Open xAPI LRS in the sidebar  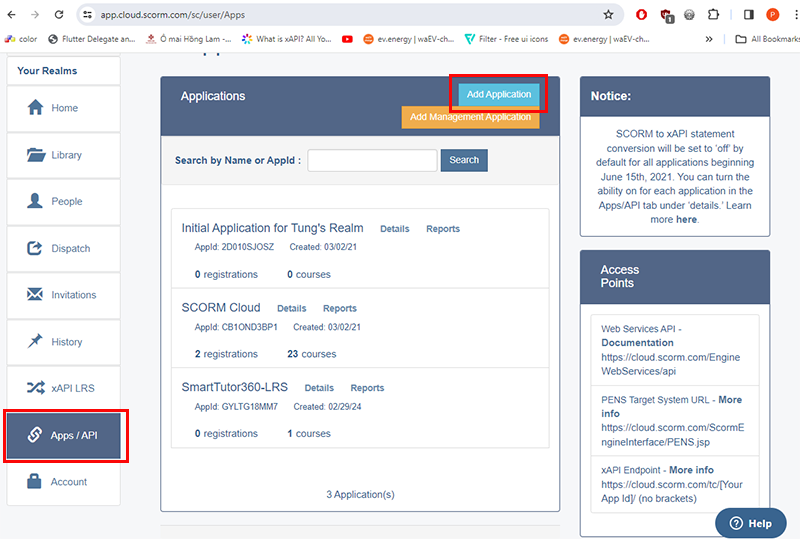tap(64, 388)
